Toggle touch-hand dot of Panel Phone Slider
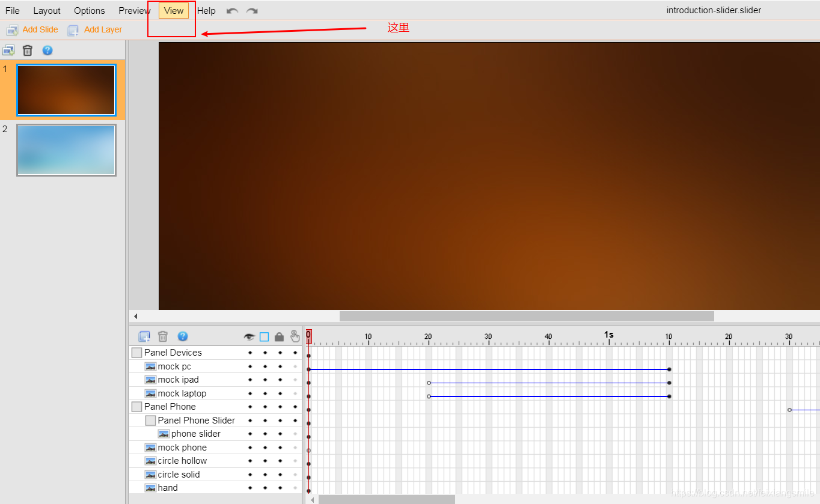 (x=295, y=421)
